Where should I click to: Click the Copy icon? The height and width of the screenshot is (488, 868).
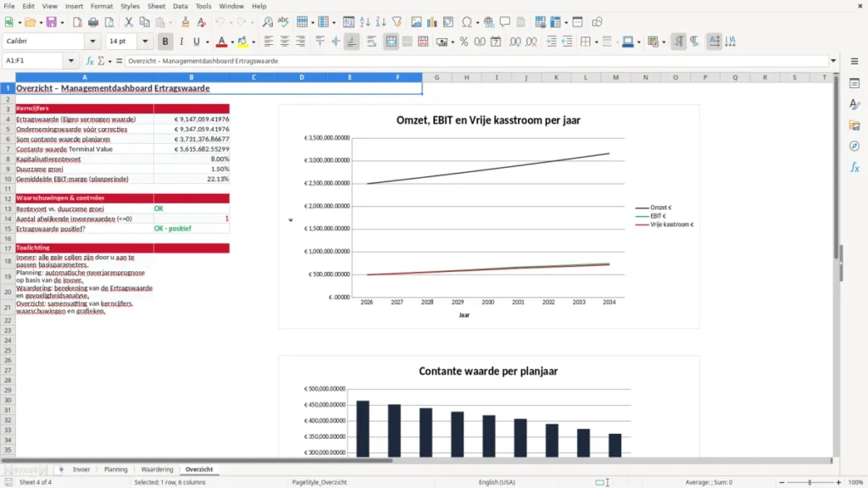[144, 22]
